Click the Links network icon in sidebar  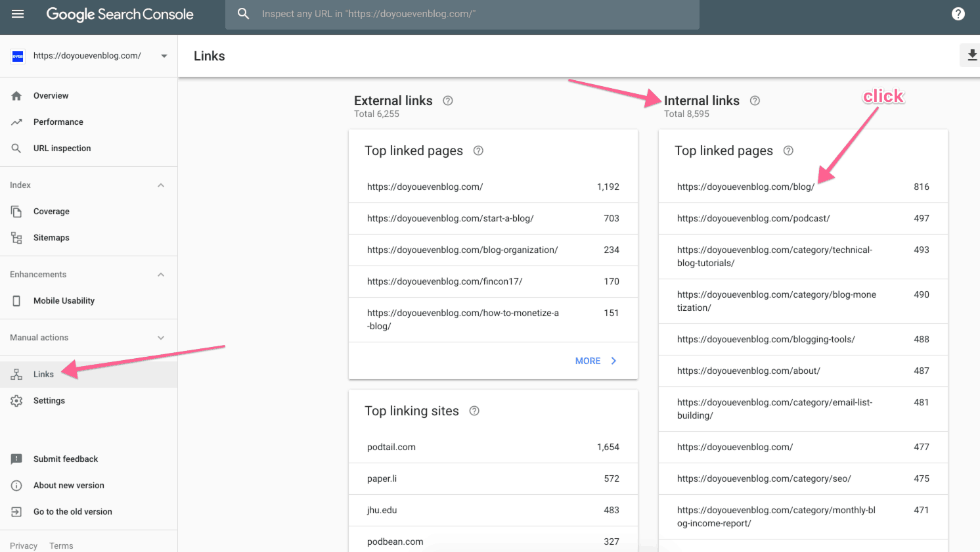coord(16,375)
